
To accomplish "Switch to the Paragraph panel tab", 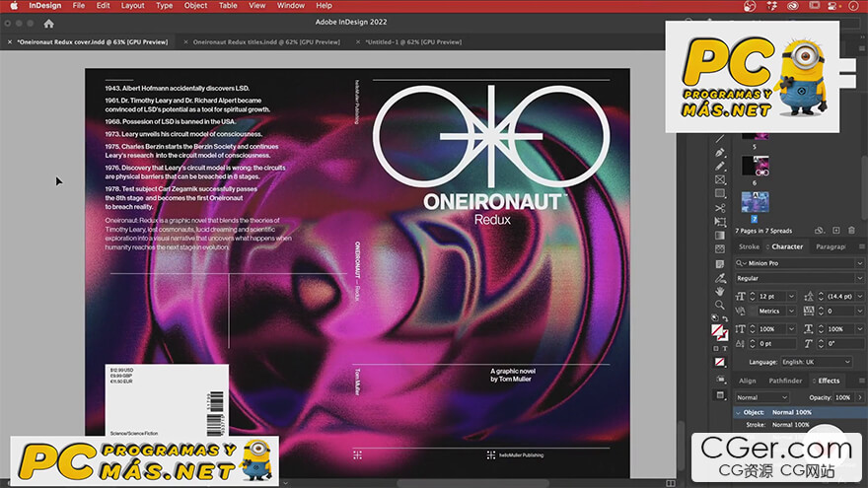I will tap(831, 246).
